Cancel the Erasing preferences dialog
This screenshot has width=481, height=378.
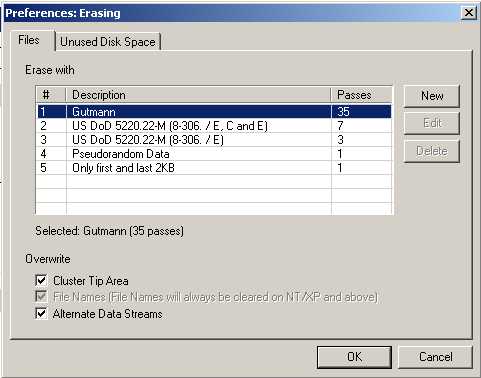[x=435, y=357]
